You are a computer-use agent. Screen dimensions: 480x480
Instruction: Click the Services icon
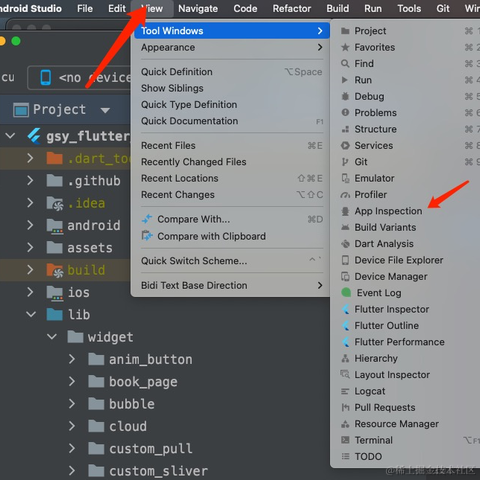(345, 145)
